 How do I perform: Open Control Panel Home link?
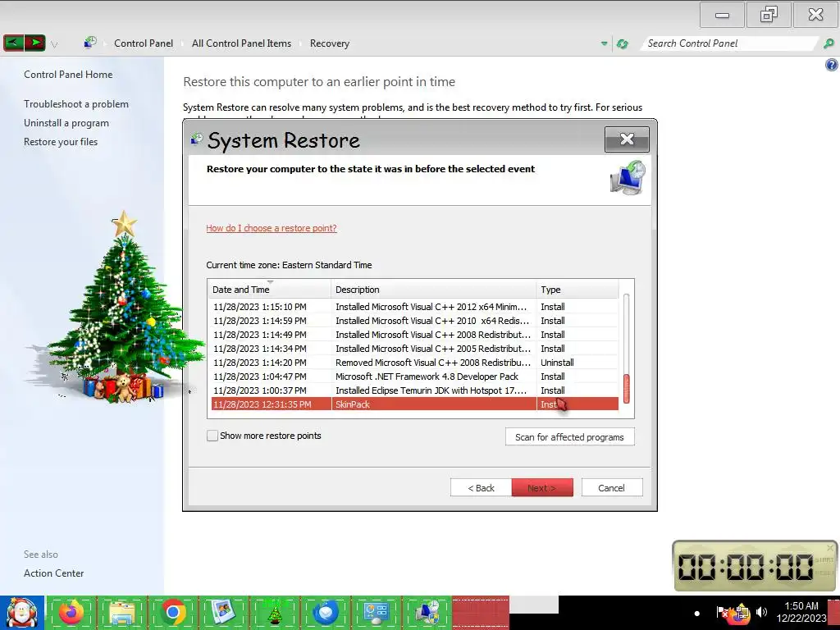click(x=68, y=75)
